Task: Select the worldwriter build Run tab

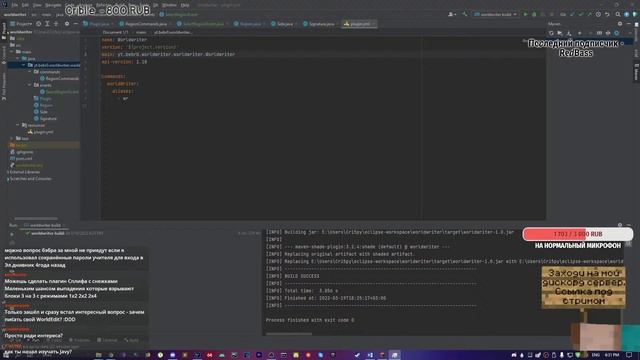Action: pyautogui.click(x=45, y=225)
